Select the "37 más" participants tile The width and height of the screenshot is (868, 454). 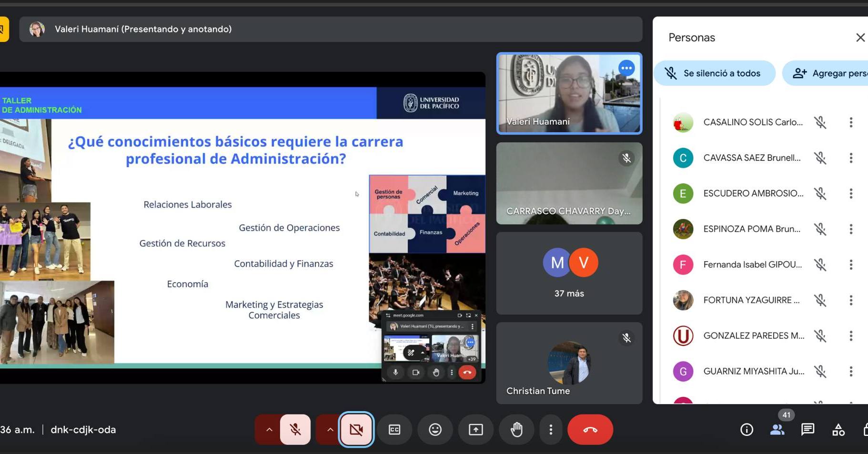(569, 273)
